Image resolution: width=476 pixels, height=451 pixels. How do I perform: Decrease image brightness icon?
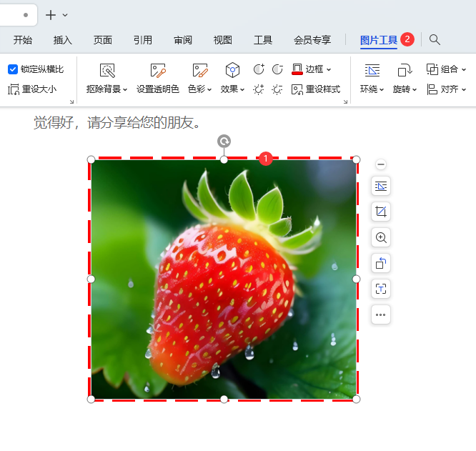click(x=277, y=89)
